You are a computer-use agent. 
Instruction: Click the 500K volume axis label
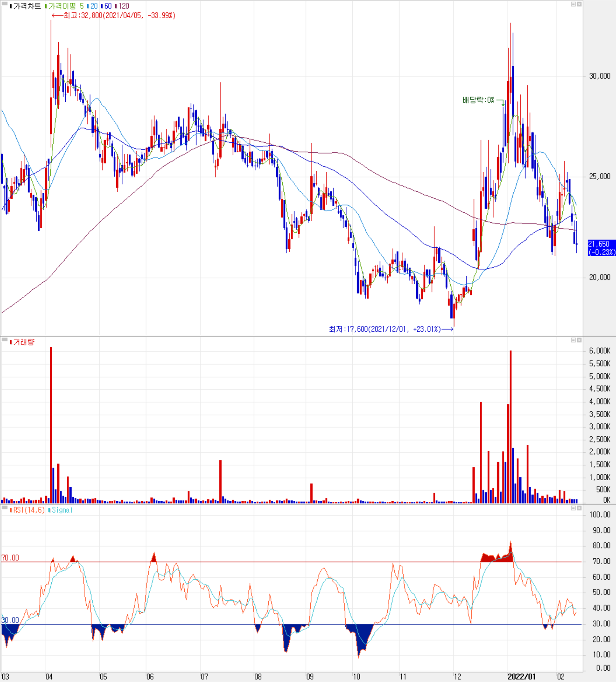tap(603, 490)
